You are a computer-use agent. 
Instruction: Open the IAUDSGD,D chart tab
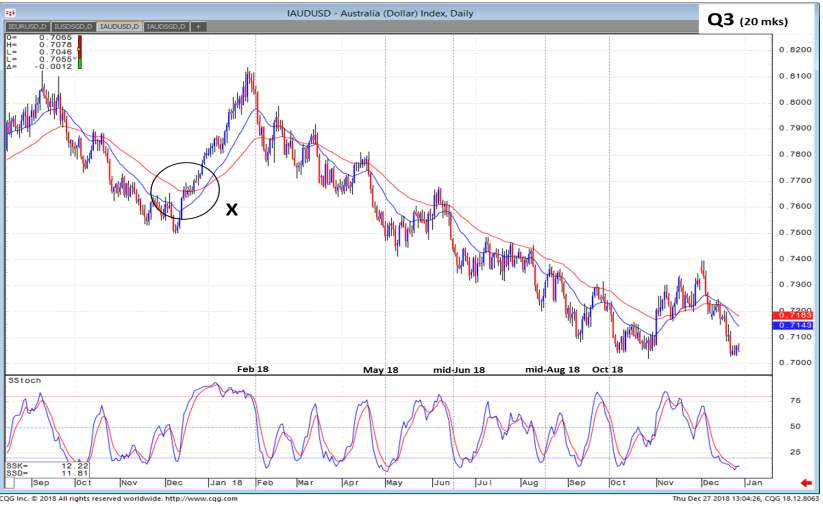tap(166, 27)
